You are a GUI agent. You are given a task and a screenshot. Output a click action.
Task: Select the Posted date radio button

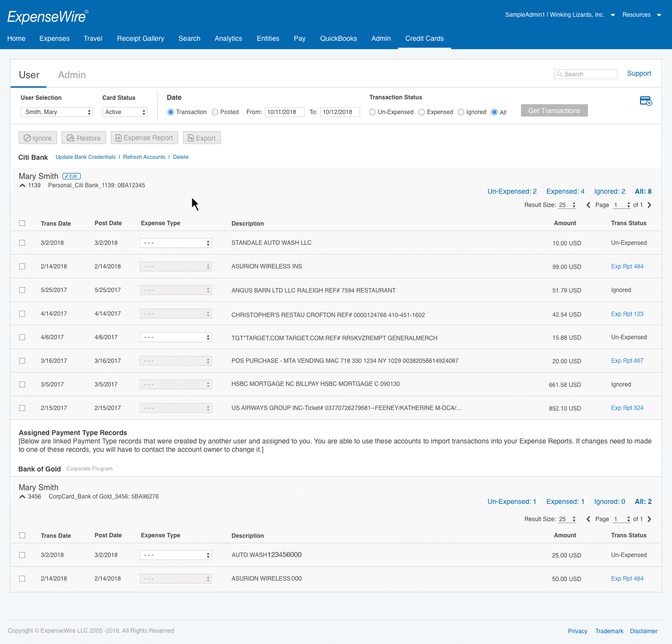(x=215, y=112)
